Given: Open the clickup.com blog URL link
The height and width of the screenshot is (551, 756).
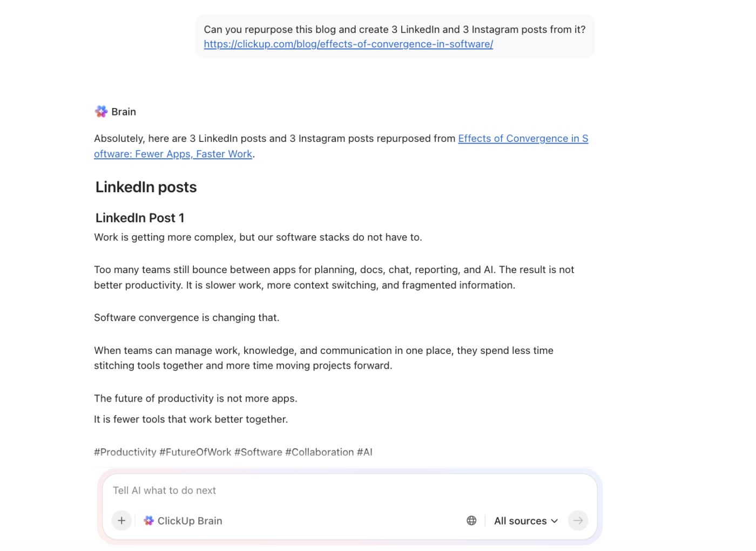Looking at the screenshot, I should 348,44.
